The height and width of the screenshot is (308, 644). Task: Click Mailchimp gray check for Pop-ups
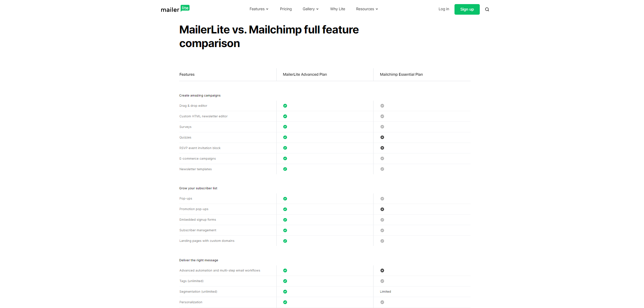click(x=382, y=199)
